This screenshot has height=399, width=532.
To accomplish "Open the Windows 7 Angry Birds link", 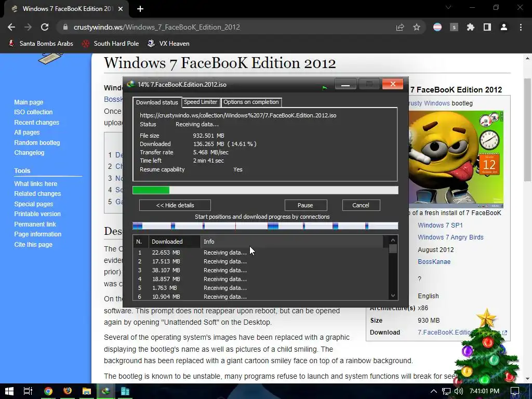I will tap(450, 237).
